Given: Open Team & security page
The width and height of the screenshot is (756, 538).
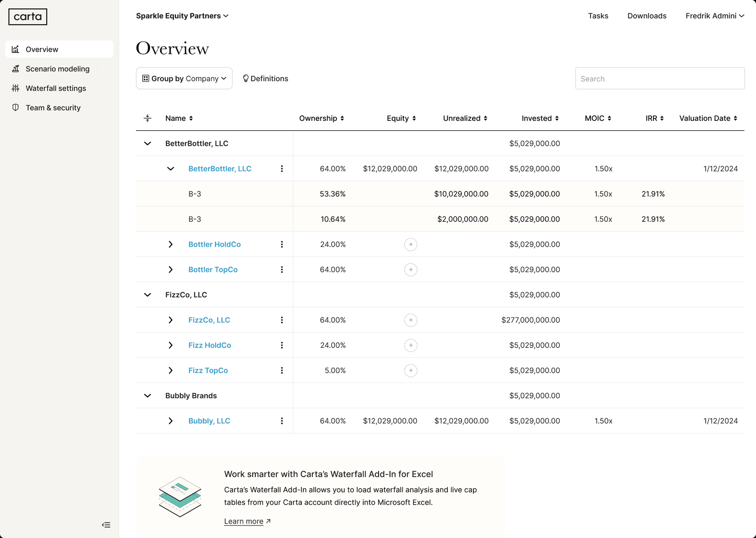Looking at the screenshot, I should (x=59, y=108).
